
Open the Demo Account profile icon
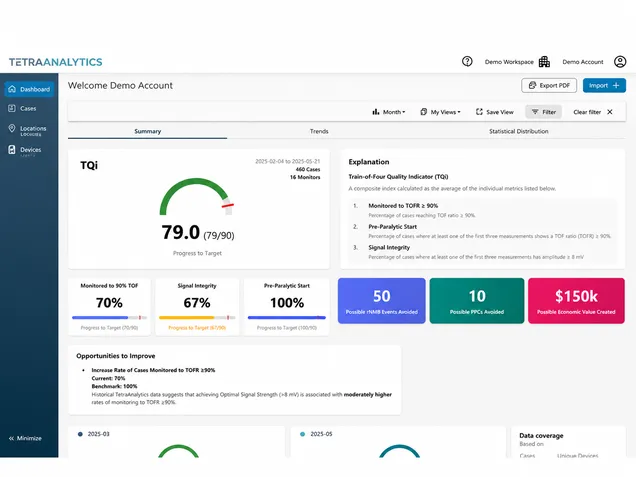[620, 62]
